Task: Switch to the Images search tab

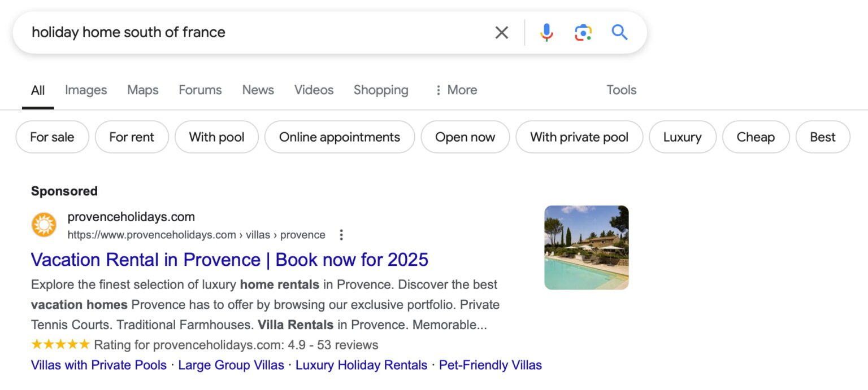Action: [85, 90]
